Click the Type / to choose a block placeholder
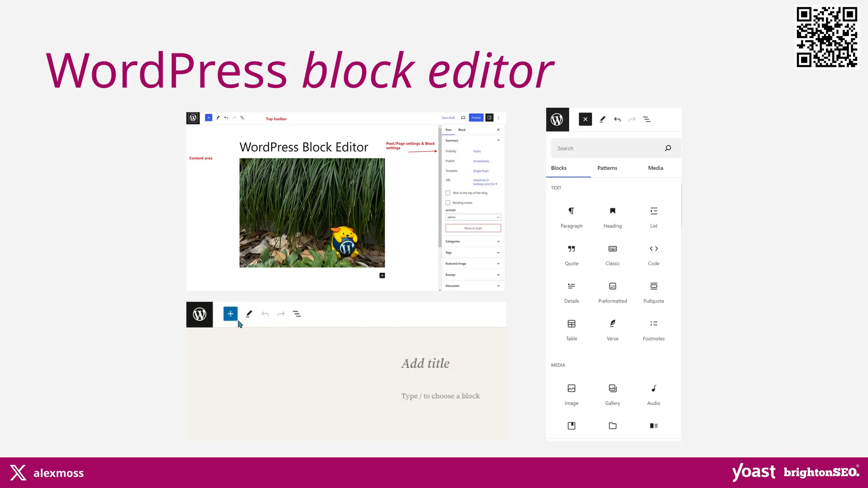The width and height of the screenshot is (868, 488). [x=441, y=396]
